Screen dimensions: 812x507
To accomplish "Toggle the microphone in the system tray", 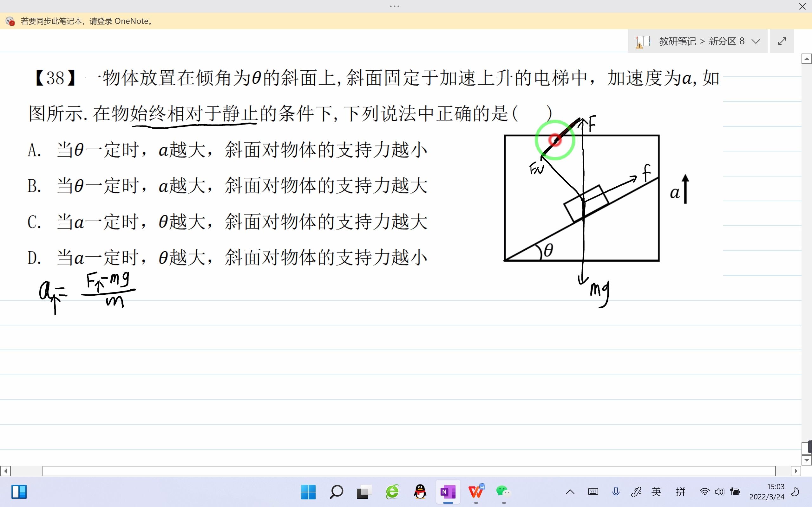I will (615, 491).
